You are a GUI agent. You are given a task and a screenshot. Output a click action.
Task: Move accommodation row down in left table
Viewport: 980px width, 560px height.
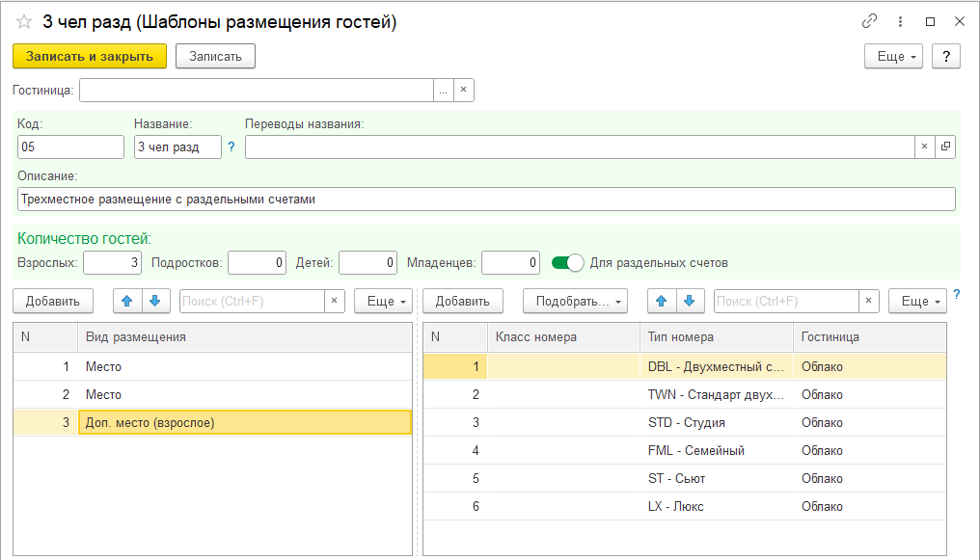click(x=154, y=302)
